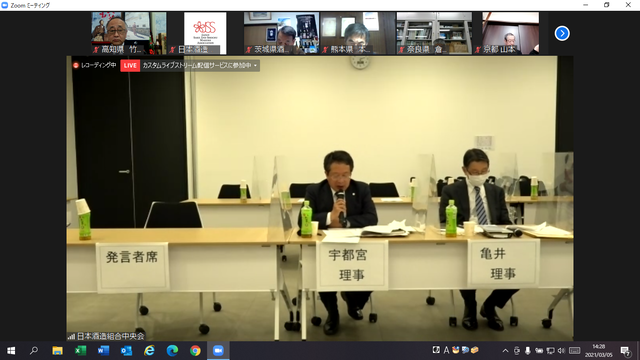Open the touch keyboard tray icon
This screenshot has height=360, width=640.
(x=574, y=351)
